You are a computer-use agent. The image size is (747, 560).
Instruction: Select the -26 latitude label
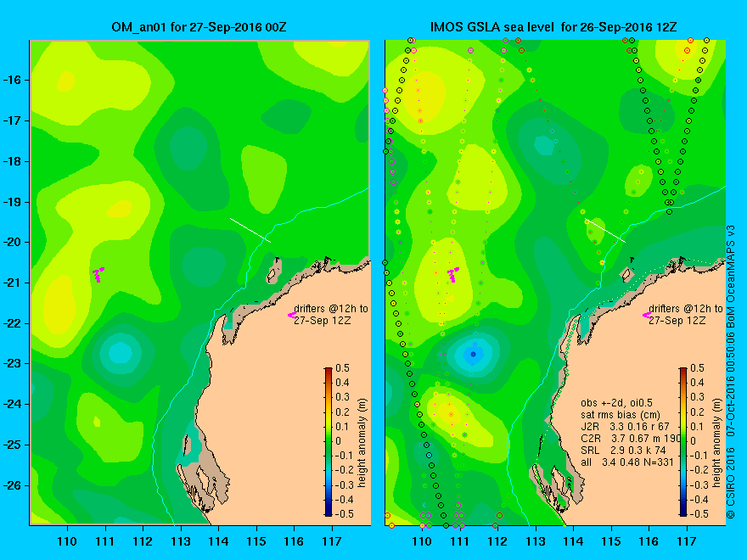click(x=14, y=485)
